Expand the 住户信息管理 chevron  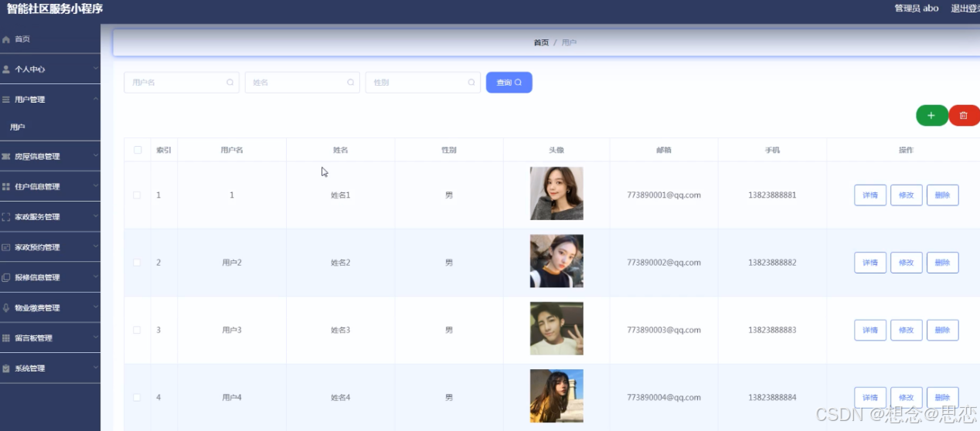coord(96,186)
